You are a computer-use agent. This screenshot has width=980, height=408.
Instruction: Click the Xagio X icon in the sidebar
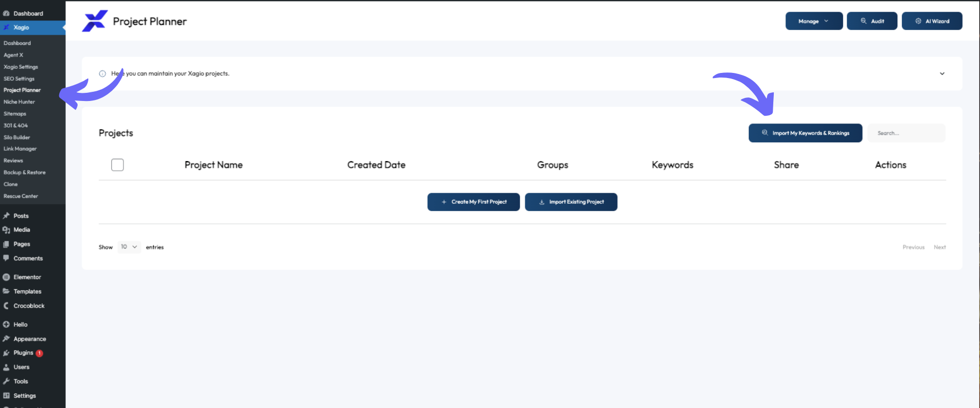pos(6,28)
